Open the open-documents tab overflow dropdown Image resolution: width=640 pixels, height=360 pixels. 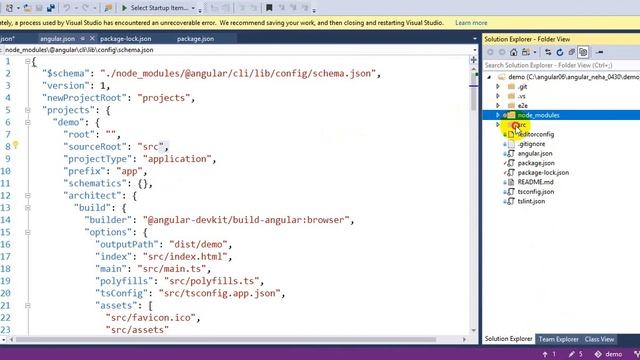[474, 39]
